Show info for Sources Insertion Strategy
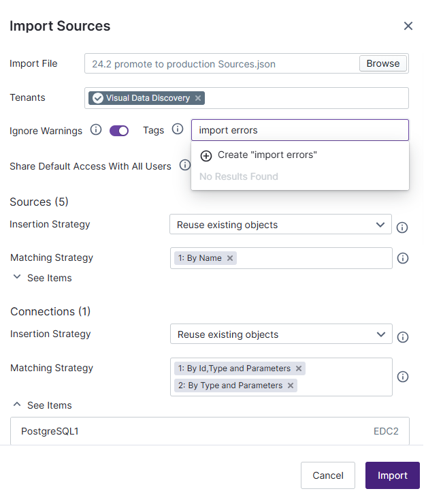The image size is (426, 504). tap(402, 227)
